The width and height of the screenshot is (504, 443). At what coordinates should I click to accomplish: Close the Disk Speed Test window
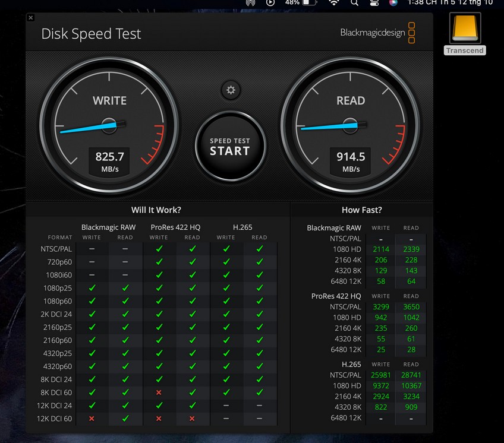31,18
